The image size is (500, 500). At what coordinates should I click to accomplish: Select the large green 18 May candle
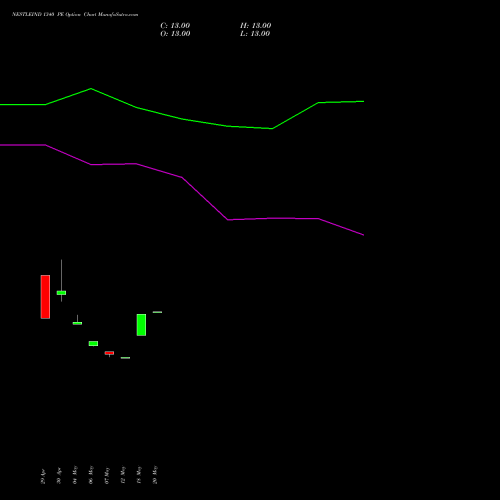point(141,325)
